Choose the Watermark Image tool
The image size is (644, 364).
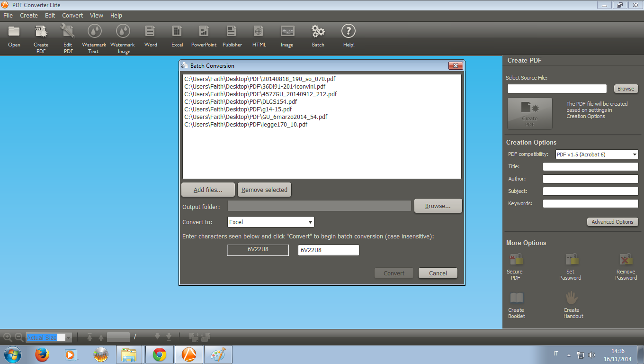pyautogui.click(x=123, y=31)
